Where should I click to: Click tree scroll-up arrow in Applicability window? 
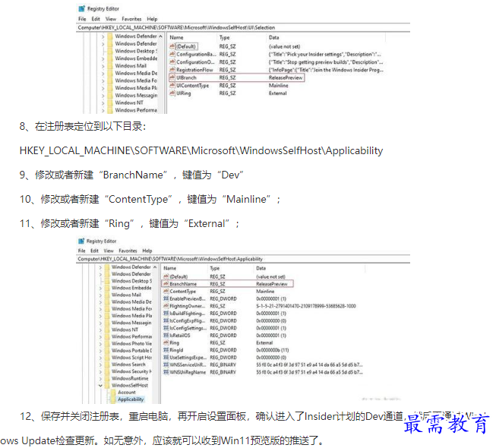click(155, 267)
